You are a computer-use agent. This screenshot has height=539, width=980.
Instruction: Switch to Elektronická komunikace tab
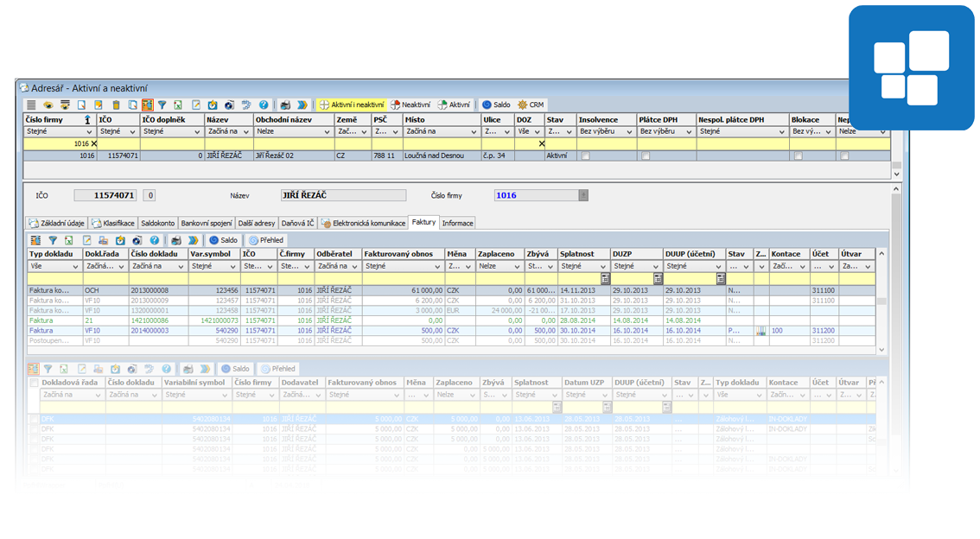coord(363,223)
